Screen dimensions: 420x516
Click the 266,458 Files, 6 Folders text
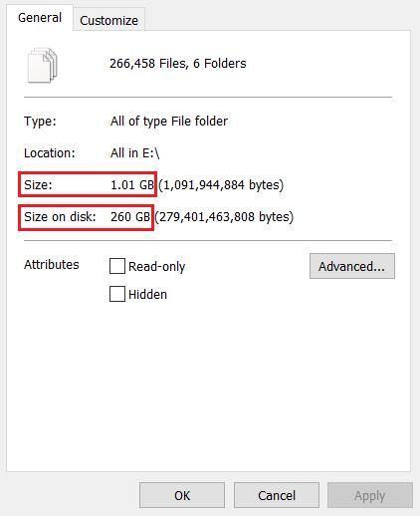178,64
